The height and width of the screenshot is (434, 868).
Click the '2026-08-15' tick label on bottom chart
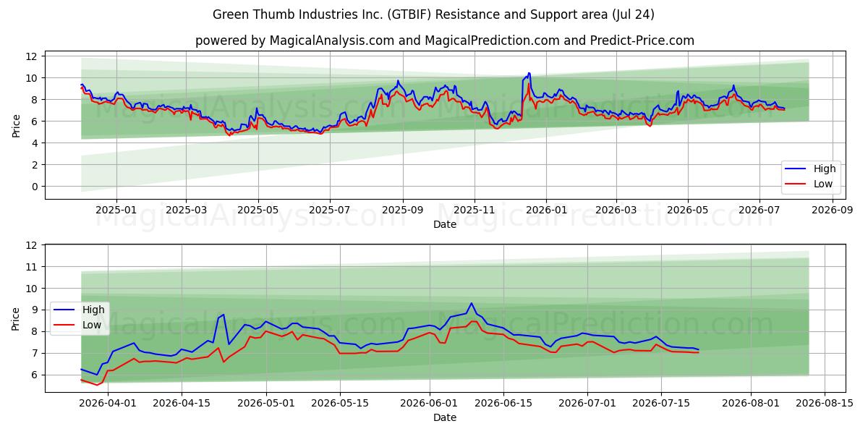tap(825, 402)
